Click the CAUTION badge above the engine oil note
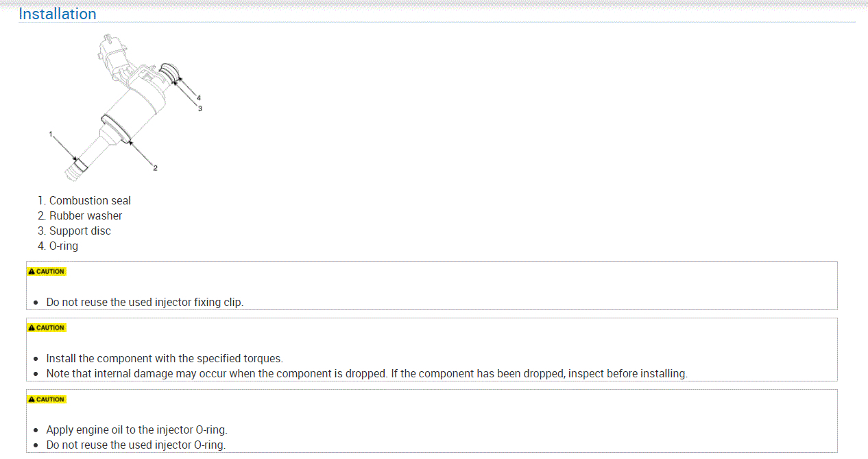Image resolution: width=868 pixels, height=459 pixels. (47, 399)
